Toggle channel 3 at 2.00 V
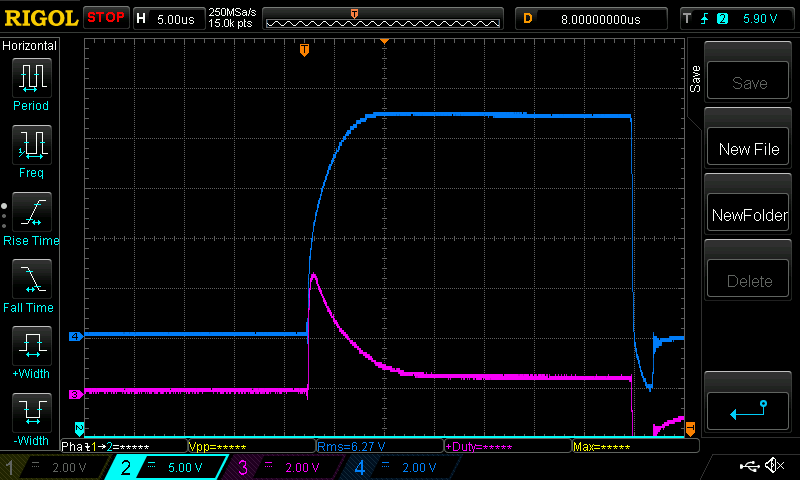800x480 pixels. [x=284, y=467]
